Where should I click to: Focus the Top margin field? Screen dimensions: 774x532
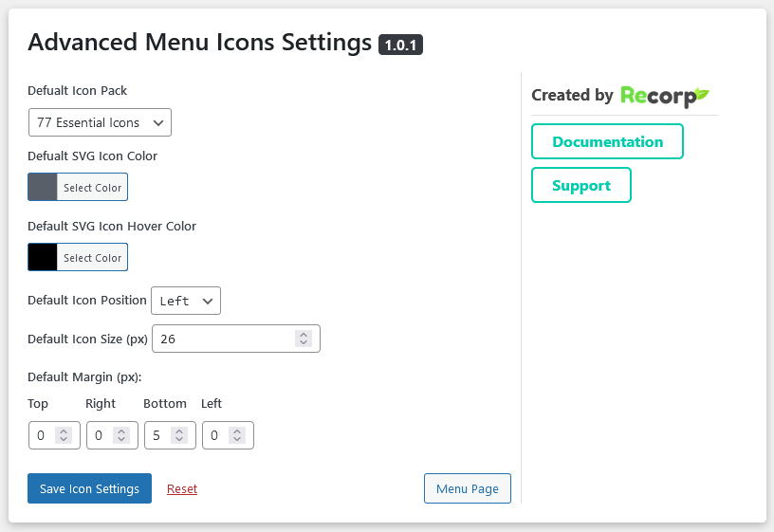pos(54,435)
